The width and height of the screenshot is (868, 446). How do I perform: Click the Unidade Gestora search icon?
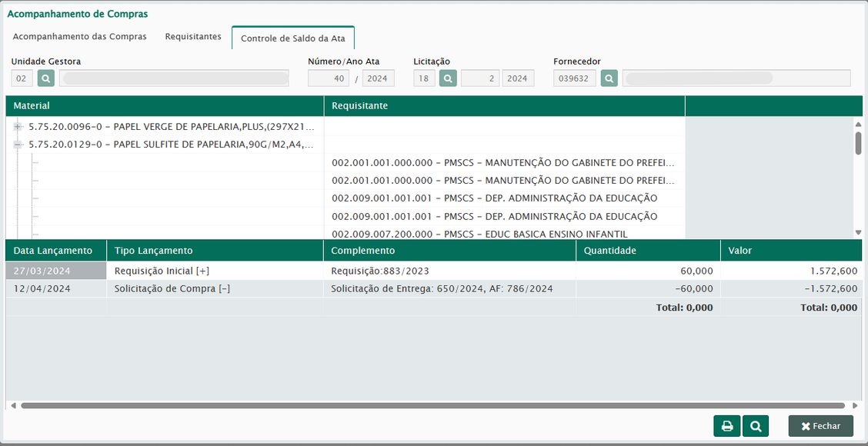(x=45, y=78)
